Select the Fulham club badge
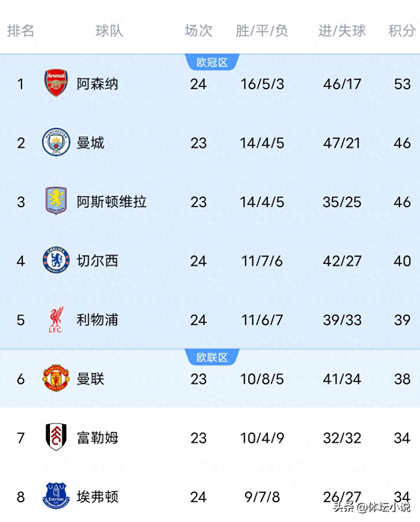Image resolution: width=420 pixels, height=522 pixels. click(x=55, y=438)
